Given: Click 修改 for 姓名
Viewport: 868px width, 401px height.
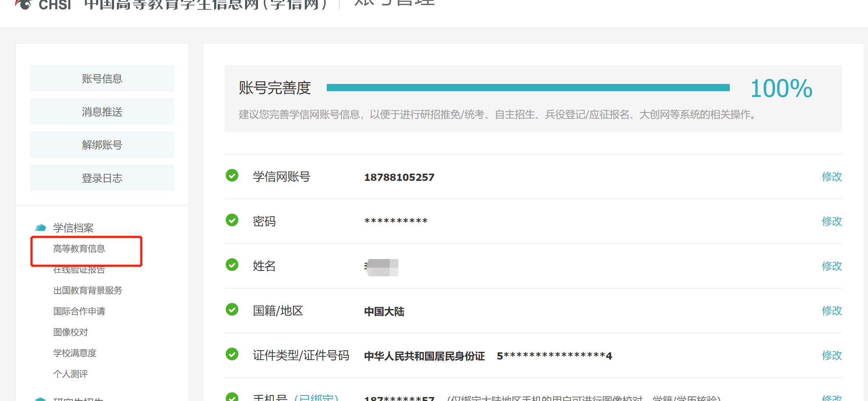Looking at the screenshot, I should click(832, 266).
